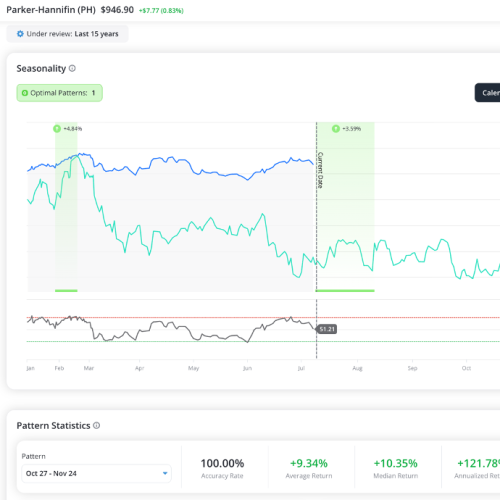Click the Parker-Hannifin (PH) stock title
Viewport: 500px width, 500px height.
click(x=51, y=10)
